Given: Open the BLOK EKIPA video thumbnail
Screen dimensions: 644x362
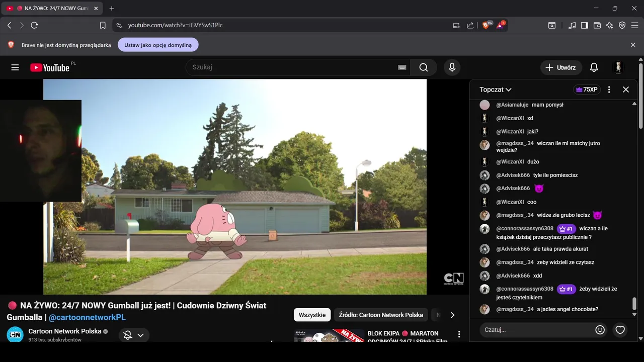Looking at the screenshot, I should coord(329,335).
